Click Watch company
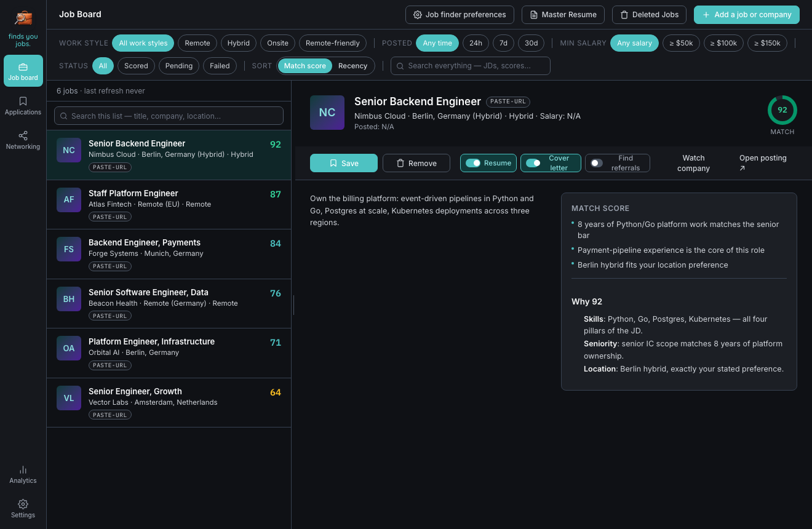The image size is (812, 529). coord(693,163)
